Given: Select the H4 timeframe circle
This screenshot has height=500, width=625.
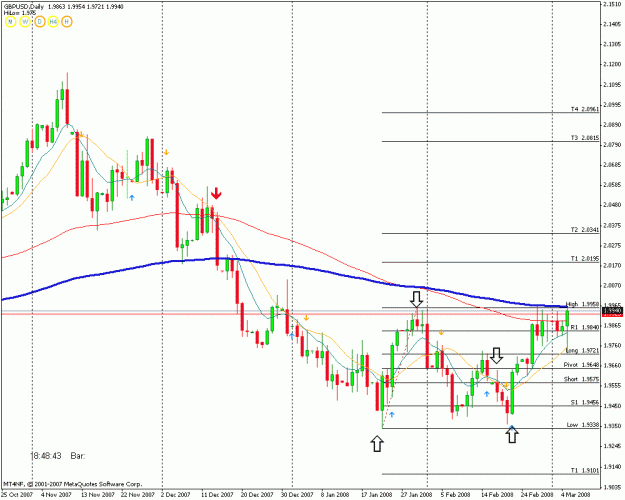Looking at the screenshot, I should [x=53, y=22].
